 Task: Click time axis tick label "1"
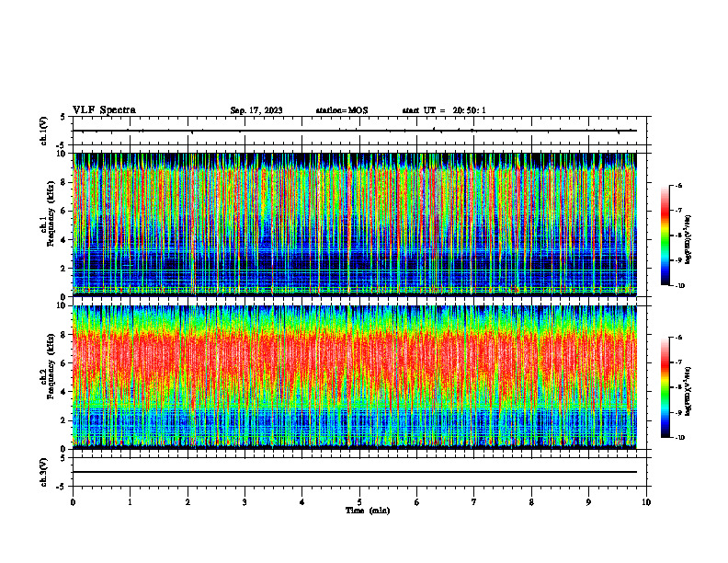(x=130, y=502)
